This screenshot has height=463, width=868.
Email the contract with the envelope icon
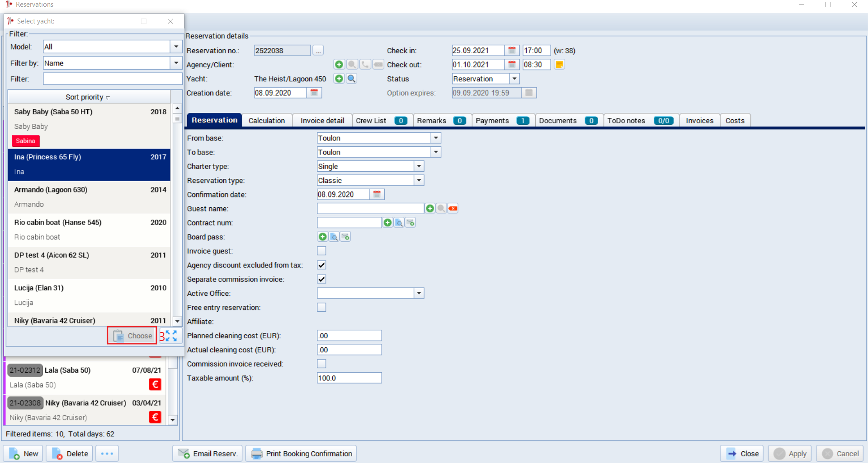pyautogui.click(x=410, y=222)
